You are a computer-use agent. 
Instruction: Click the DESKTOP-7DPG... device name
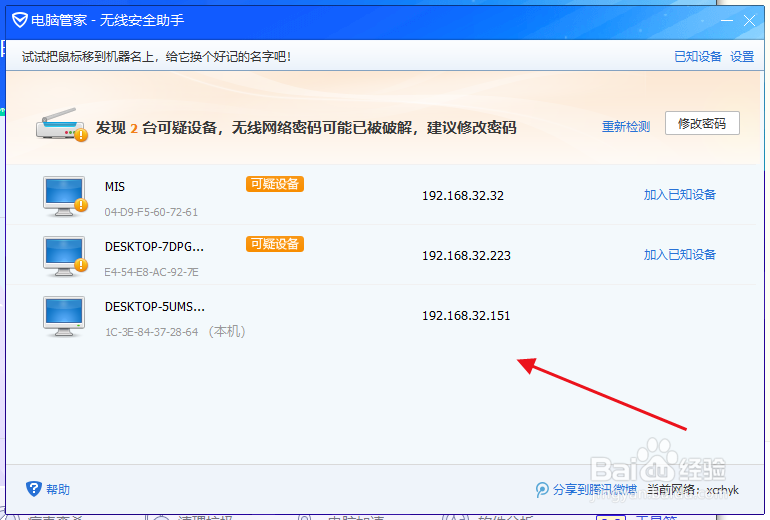tap(154, 246)
